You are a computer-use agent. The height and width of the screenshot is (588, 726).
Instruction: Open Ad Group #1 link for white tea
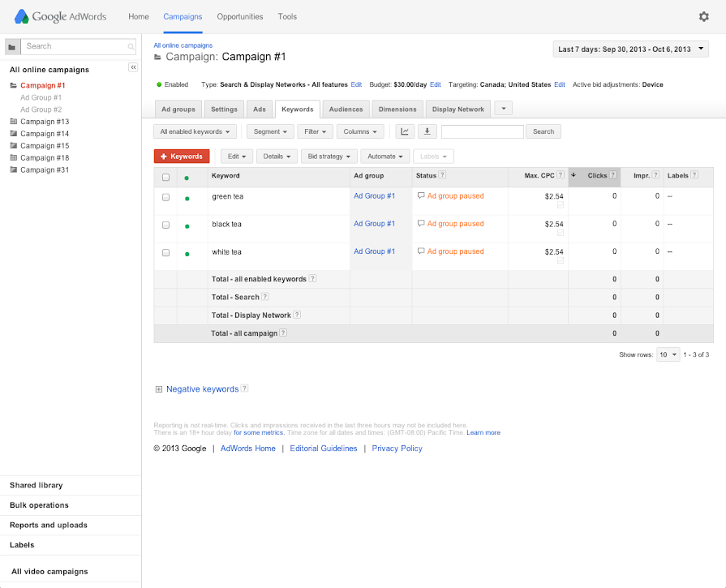click(374, 251)
